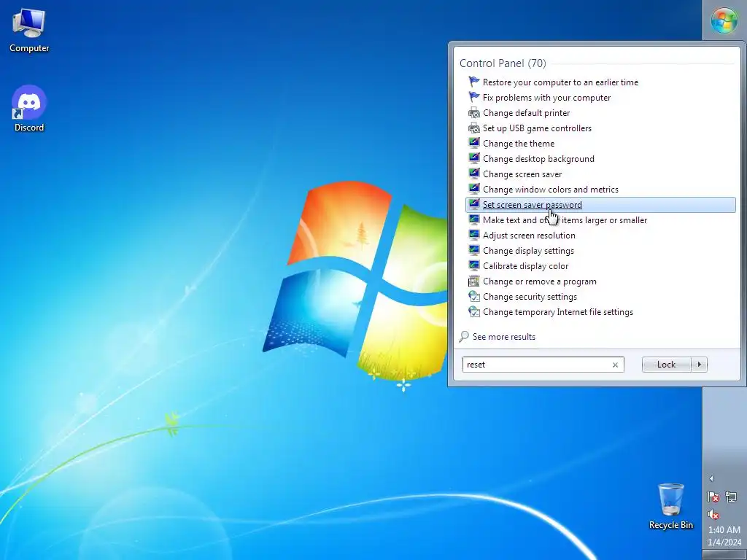The image size is (747, 560).
Task: Open Adjust screen resolution
Action: (529, 236)
